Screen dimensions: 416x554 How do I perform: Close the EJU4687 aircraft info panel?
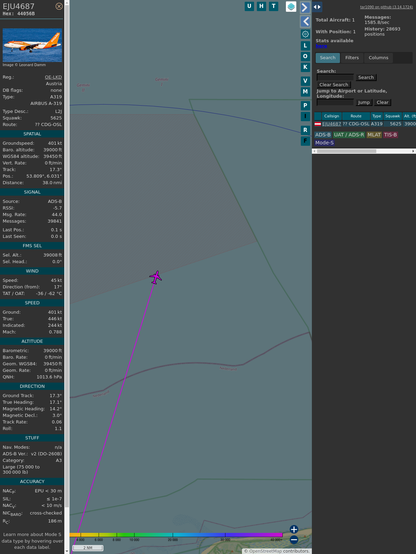[x=59, y=6]
